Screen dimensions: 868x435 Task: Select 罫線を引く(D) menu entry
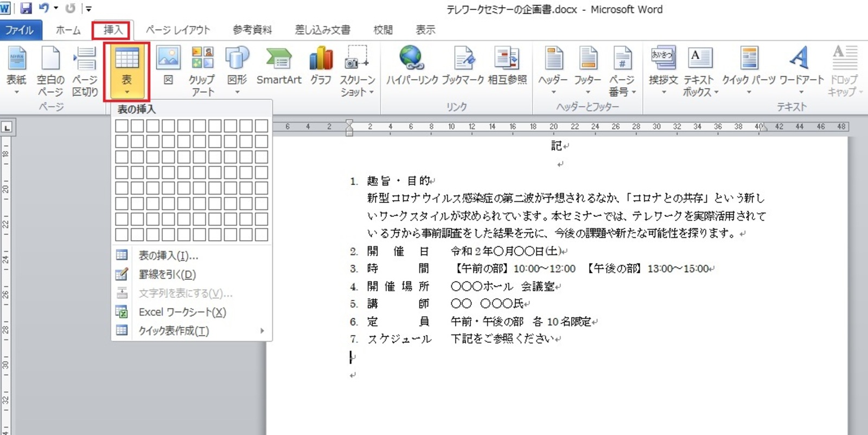167,274
